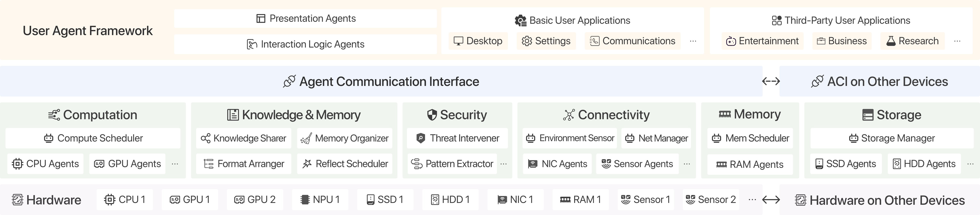Click the chip icon in CPU Agents
Image resolution: width=980 pixels, height=215 pixels.
pyautogui.click(x=17, y=164)
